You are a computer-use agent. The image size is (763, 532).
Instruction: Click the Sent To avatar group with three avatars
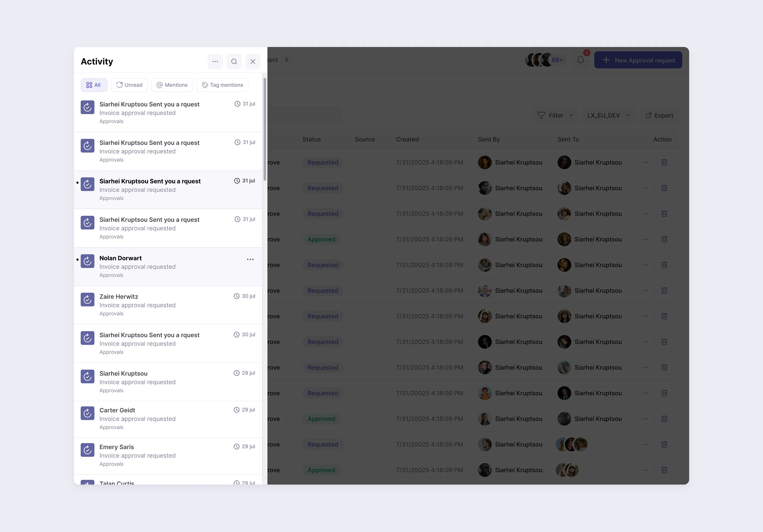point(572,444)
